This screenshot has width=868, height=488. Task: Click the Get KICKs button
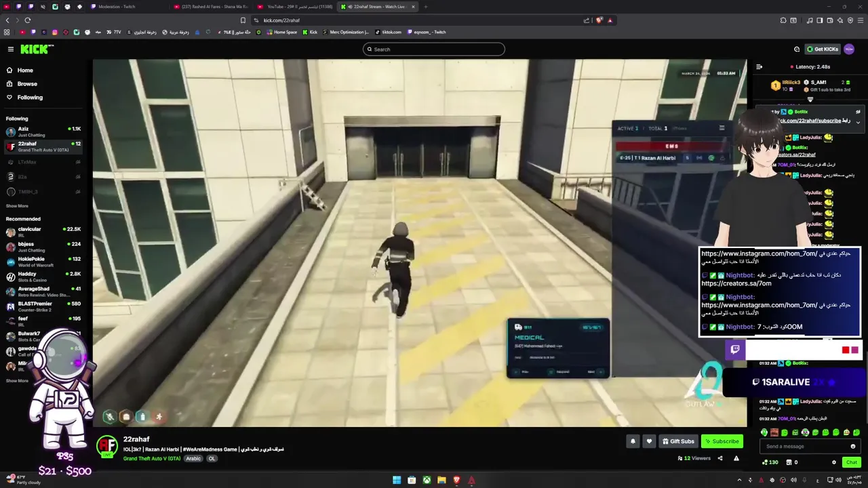coord(823,49)
